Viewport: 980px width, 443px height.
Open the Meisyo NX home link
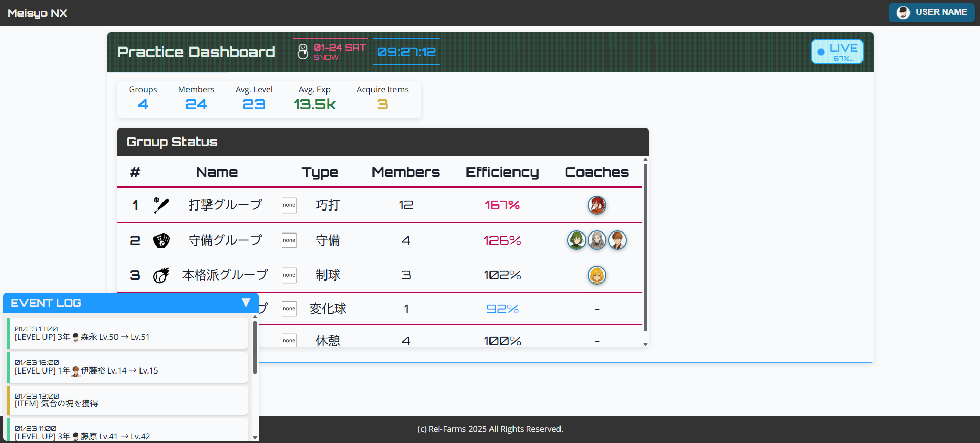pos(37,13)
